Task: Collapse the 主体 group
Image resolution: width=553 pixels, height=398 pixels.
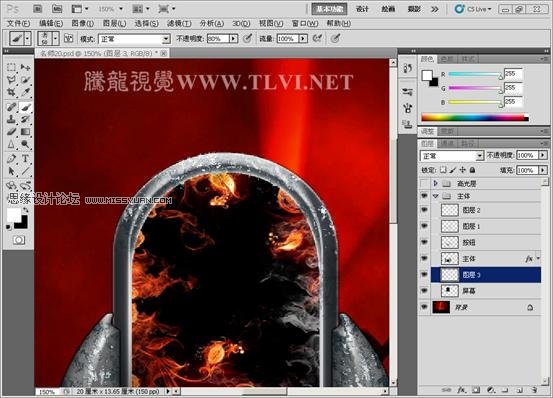Action: tap(436, 196)
